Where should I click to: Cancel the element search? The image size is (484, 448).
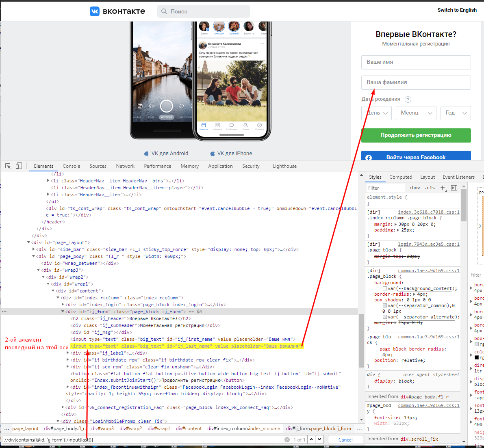point(345,439)
